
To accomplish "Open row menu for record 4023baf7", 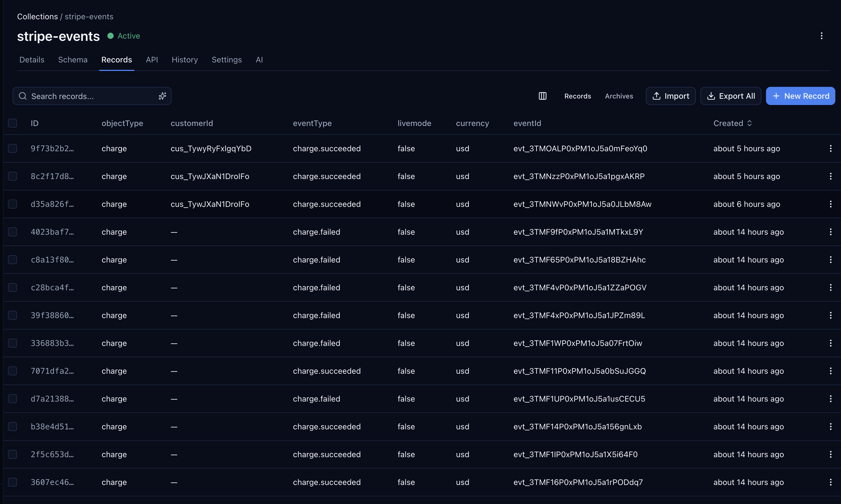I will pyautogui.click(x=830, y=232).
